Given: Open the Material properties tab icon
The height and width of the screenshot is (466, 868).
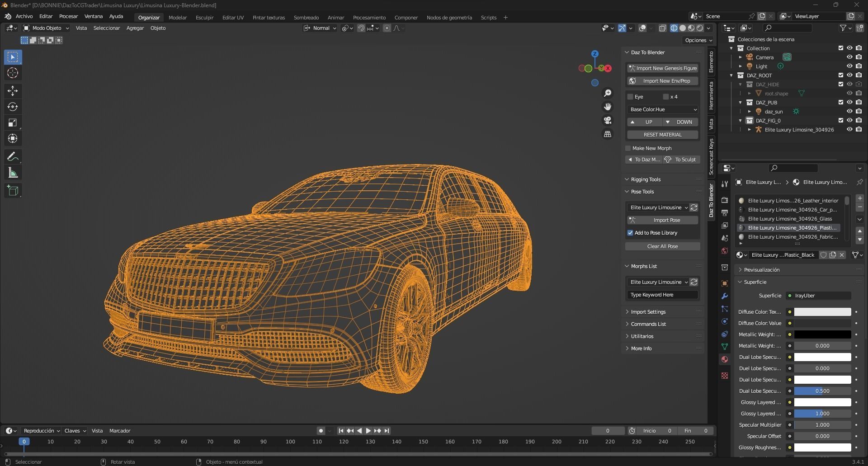Looking at the screenshot, I should click(x=725, y=359).
